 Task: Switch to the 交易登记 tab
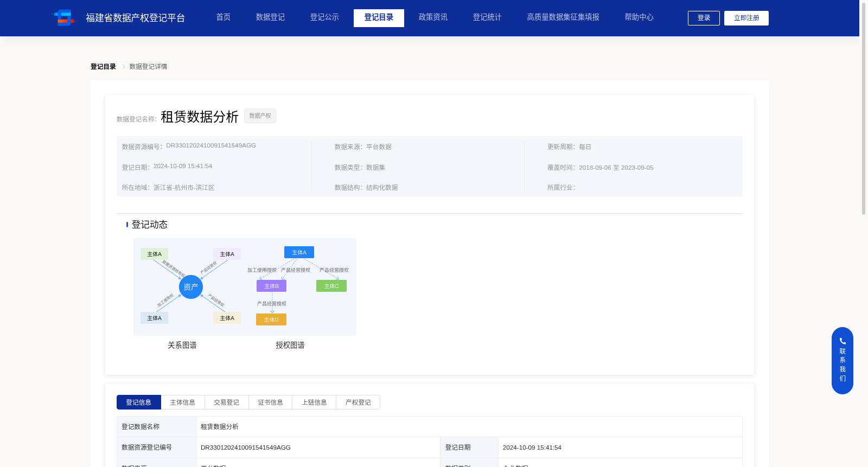pos(227,402)
